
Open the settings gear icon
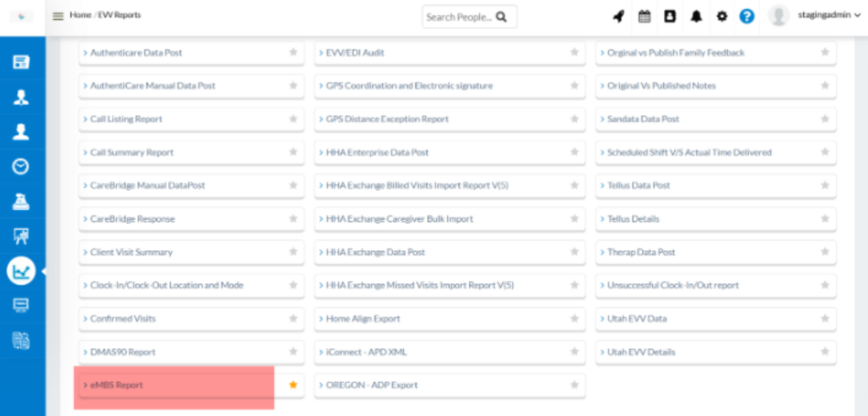tap(722, 16)
